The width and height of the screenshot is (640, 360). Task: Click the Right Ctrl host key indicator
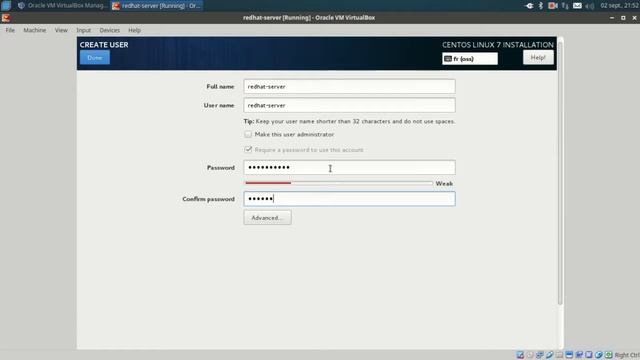627,355
